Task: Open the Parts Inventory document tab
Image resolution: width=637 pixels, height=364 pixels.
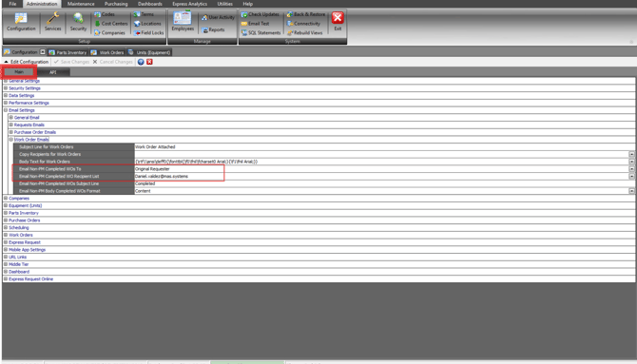Action: tap(68, 52)
